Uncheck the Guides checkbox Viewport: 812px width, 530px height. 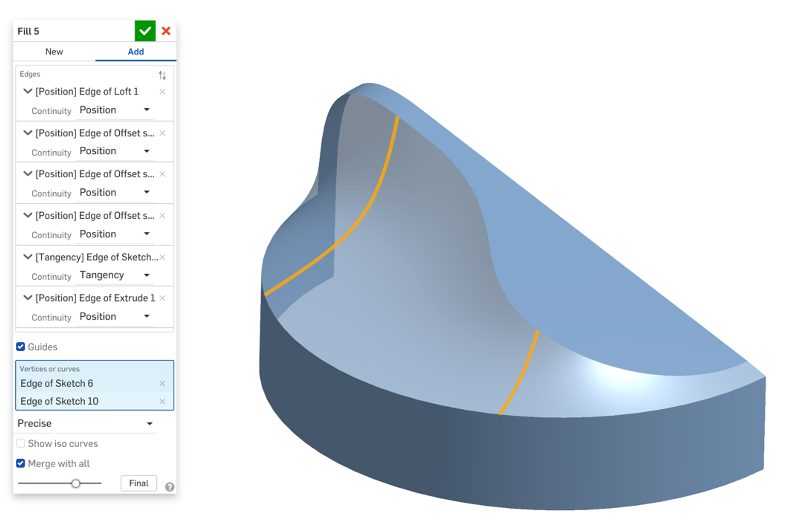[x=21, y=347]
